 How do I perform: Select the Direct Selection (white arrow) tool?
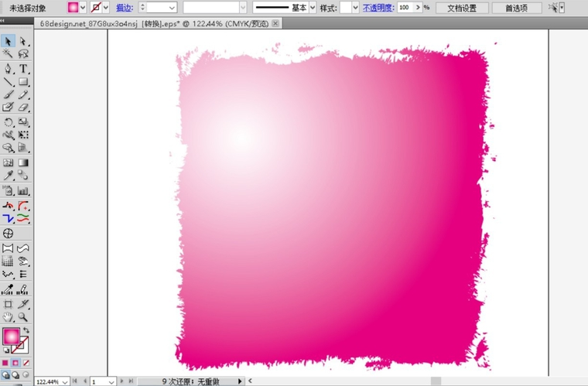click(x=23, y=41)
